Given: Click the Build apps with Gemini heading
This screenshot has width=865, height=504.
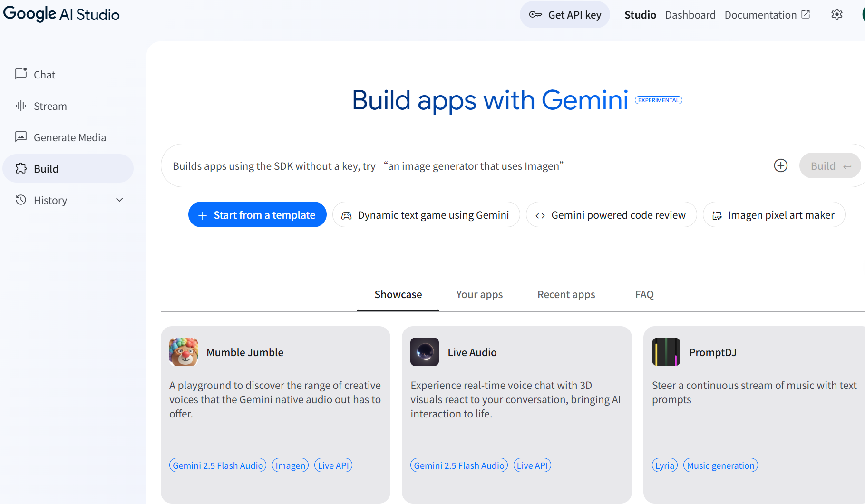Looking at the screenshot, I should click(490, 100).
